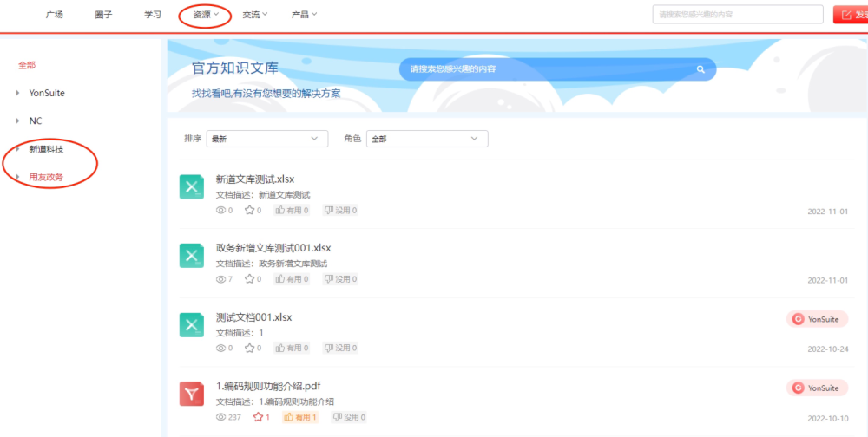Viewport: 868px width, 437px height.
Task: Expand the 用友政务 tree arrow
Action: tap(18, 177)
